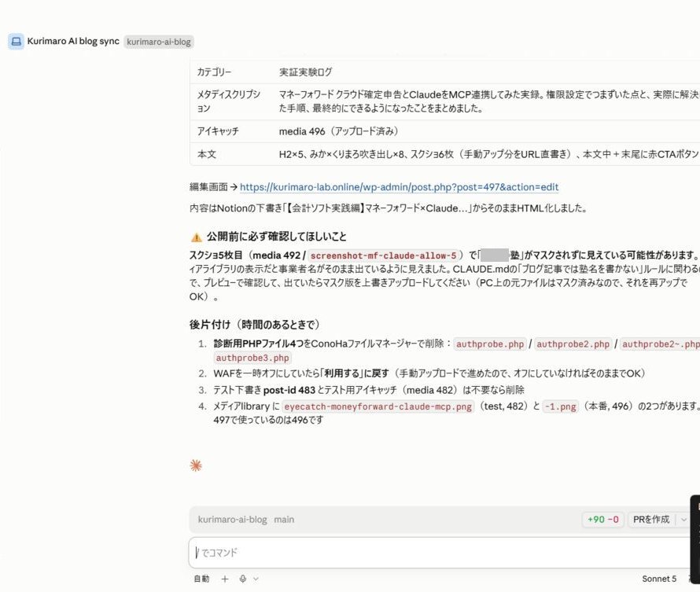
Task: Click the microphone icon for voice input
Action: pyautogui.click(x=243, y=579)
